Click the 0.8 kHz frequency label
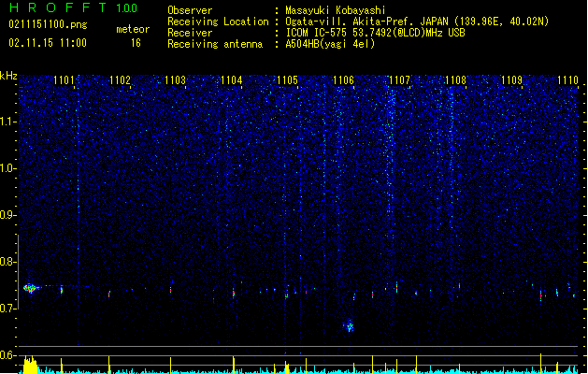The width and height of the screenshot is (588, 374). click(x=7, y=262)
